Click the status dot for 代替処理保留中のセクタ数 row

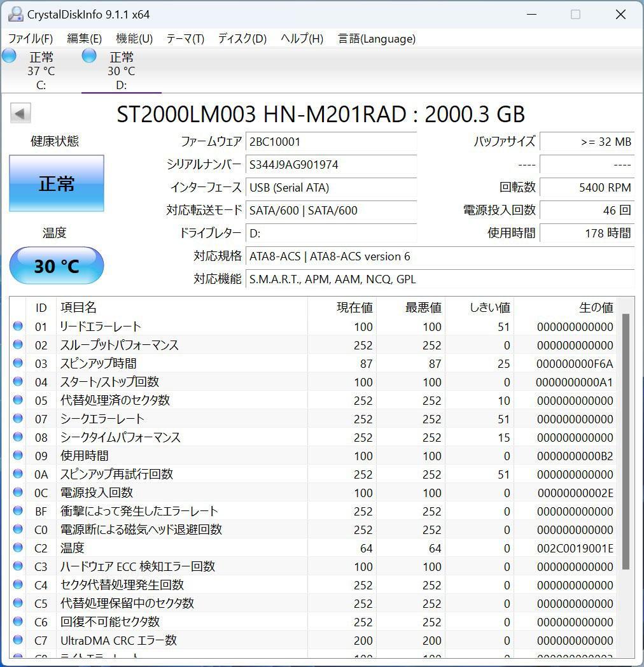[18, 603]
